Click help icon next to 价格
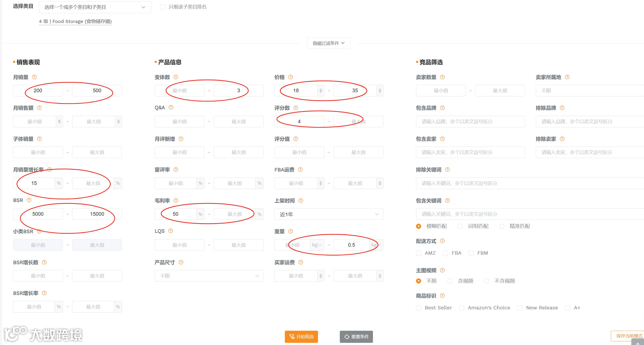644x345 pixels. click(x=290, y=77)
